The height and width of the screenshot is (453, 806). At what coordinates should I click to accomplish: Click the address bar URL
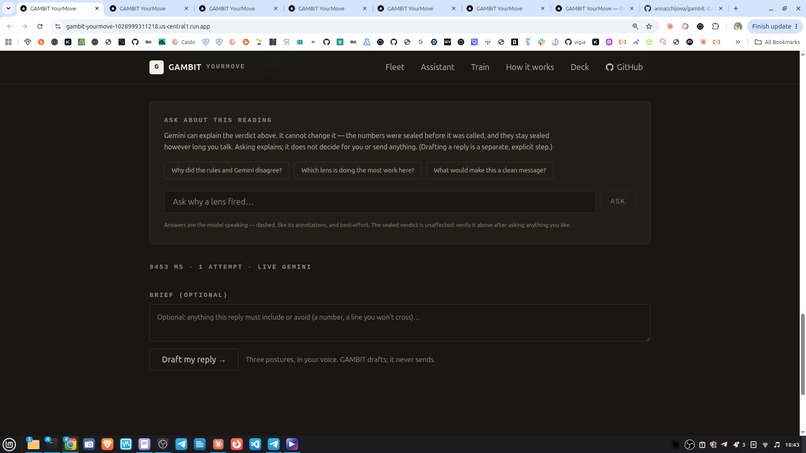click(x=138, y=26)
